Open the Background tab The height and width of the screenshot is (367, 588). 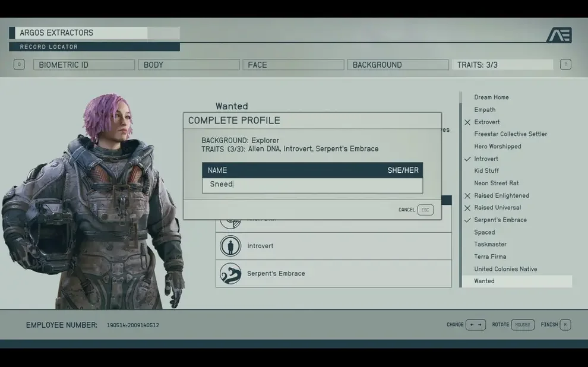pyautogui.click(x=397, y=65)
